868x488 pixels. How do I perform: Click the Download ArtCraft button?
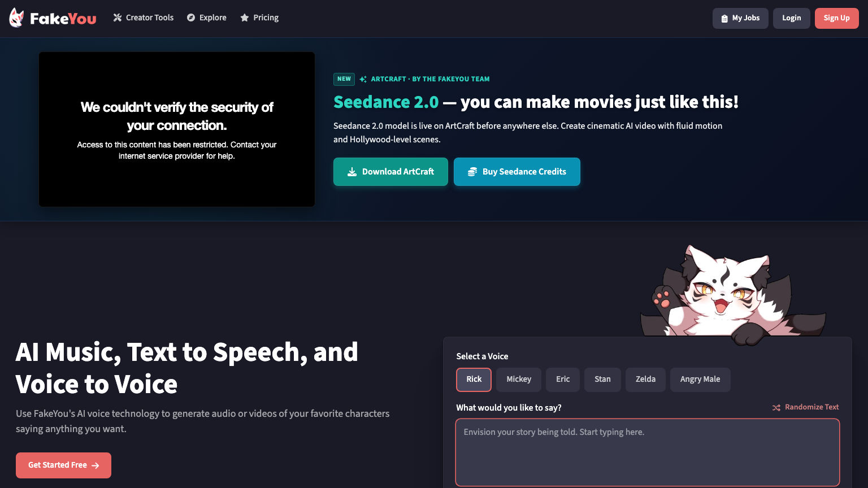pos(390,172)
